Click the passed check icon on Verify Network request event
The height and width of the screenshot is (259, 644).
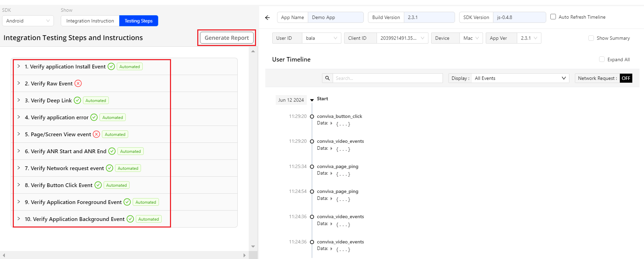point(110,168)
